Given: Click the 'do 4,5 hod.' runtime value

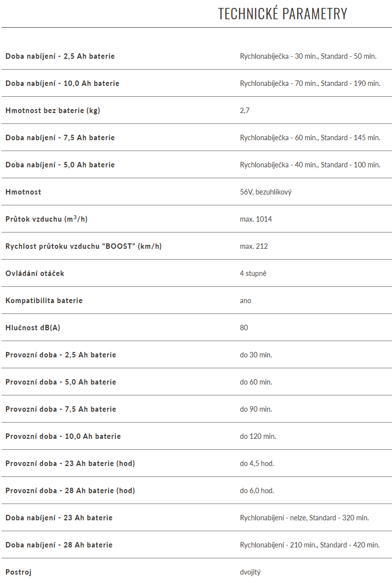Looking at the screenshot, I should (x=257, y=464).
